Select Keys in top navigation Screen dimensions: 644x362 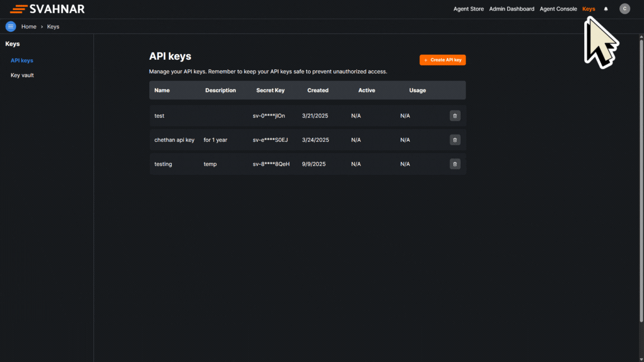coord(589,9)
